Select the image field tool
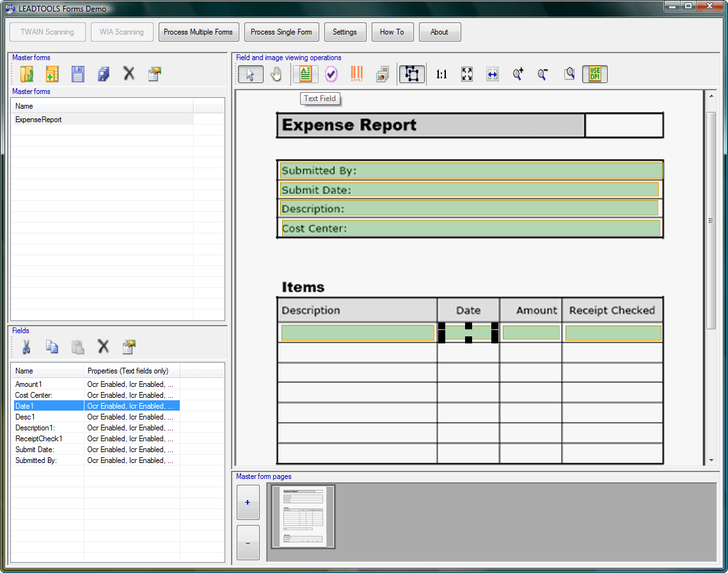The height and width of the screenshot is (573, 728). pyautogui.click(x=382, y=74)
